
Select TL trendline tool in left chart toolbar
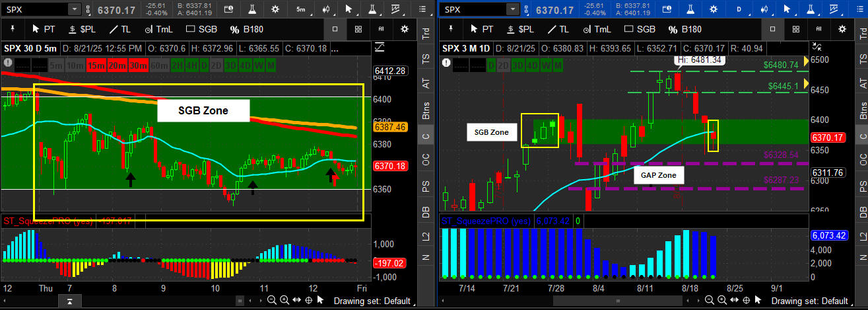[119, 29]
